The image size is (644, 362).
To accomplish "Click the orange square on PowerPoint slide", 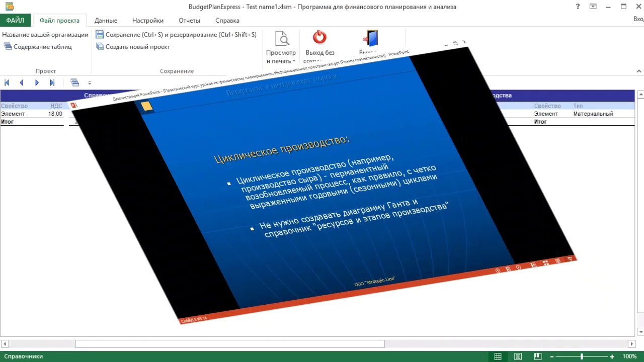I will coord(146,106).
